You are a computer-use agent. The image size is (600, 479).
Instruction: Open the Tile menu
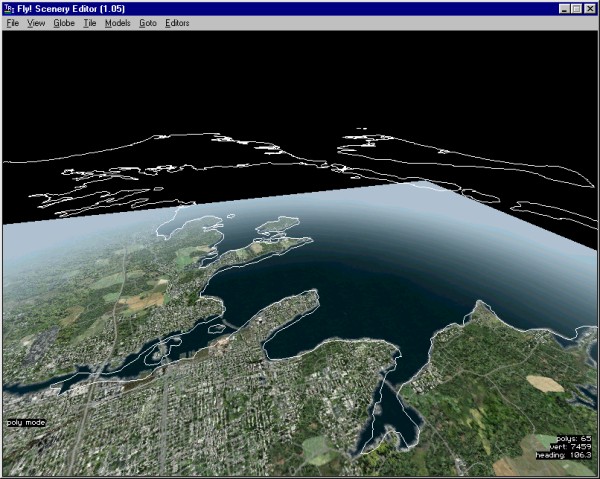tap(90, 23)
